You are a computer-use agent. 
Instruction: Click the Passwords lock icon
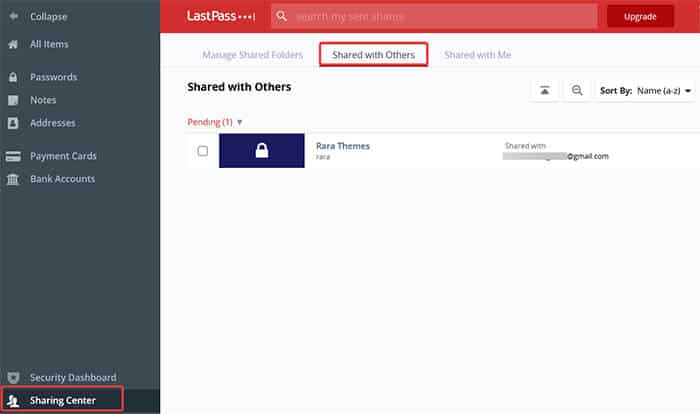[13, 77]
